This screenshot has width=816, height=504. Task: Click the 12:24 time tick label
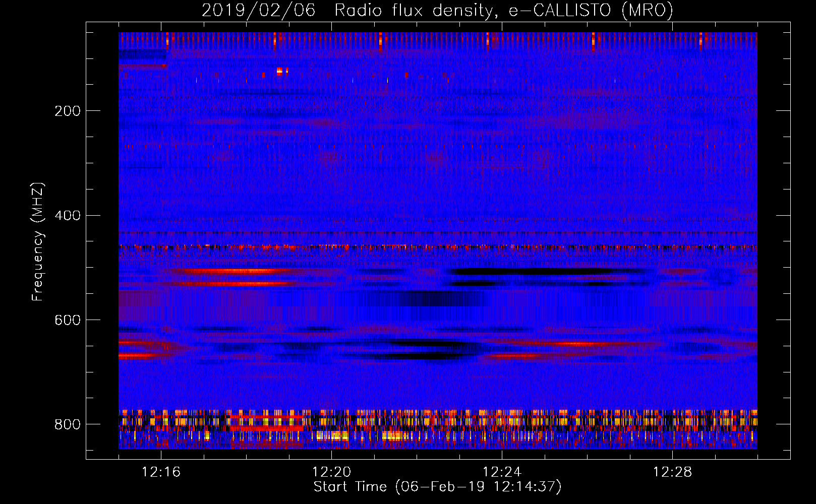tap(502, 472)
